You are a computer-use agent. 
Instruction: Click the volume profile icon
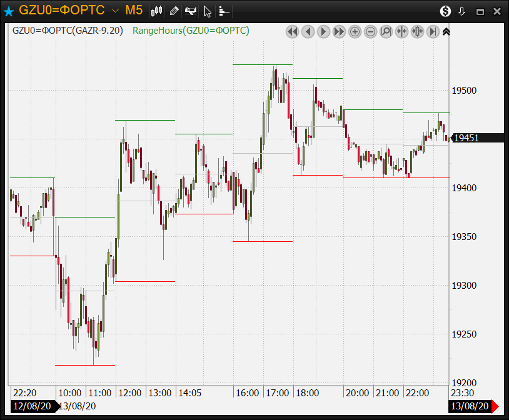(224, 11)
